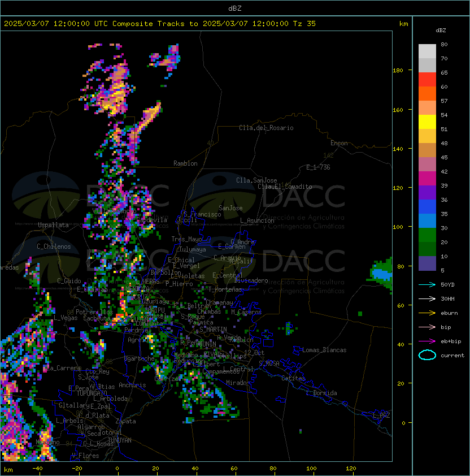Click the C_Guido label
Screen dimensions: 470x476
[69, 281]
